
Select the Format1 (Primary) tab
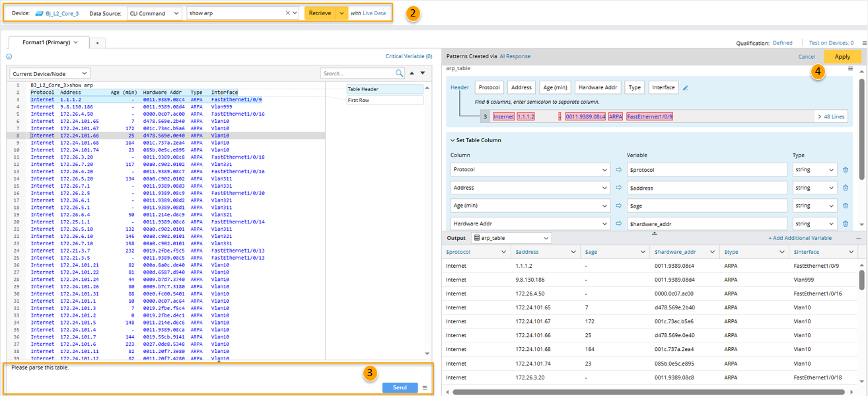click(46, 42)
